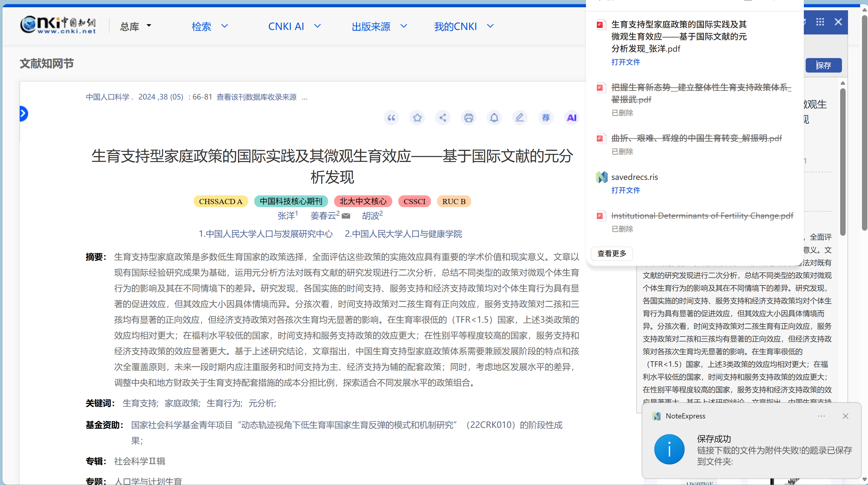Click the star favorite icon
868x485 pixels.
[x=417, y=118]
